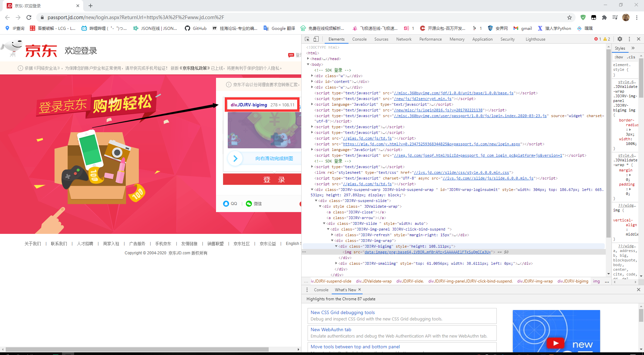This screenshot has height=355, width=644.
Task: Collapse the body node in the DOM tree
Action: [308, 64]
